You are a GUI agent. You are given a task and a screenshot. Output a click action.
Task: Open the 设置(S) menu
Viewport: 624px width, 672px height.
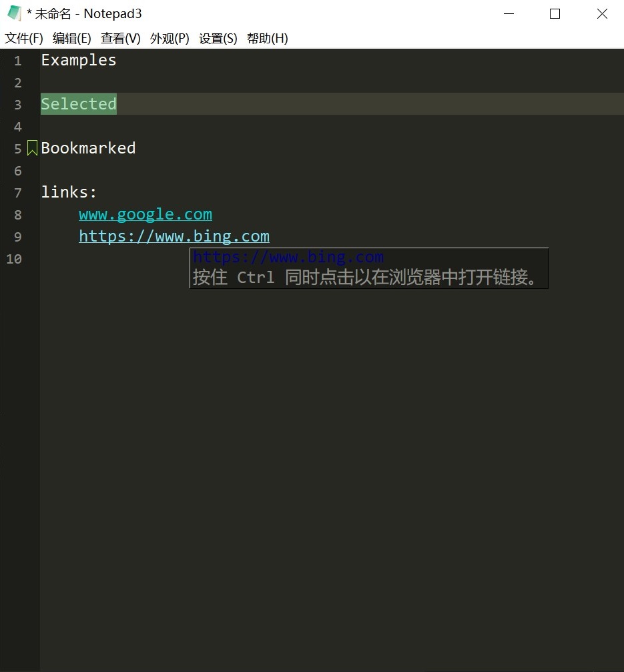click(x=218, y=38)
